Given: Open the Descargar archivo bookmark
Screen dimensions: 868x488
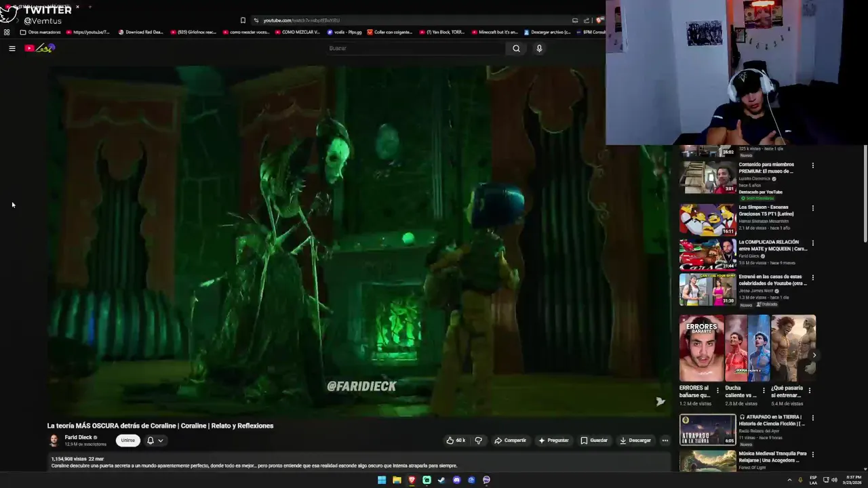Looking at the screenshot, I should 547,32.
